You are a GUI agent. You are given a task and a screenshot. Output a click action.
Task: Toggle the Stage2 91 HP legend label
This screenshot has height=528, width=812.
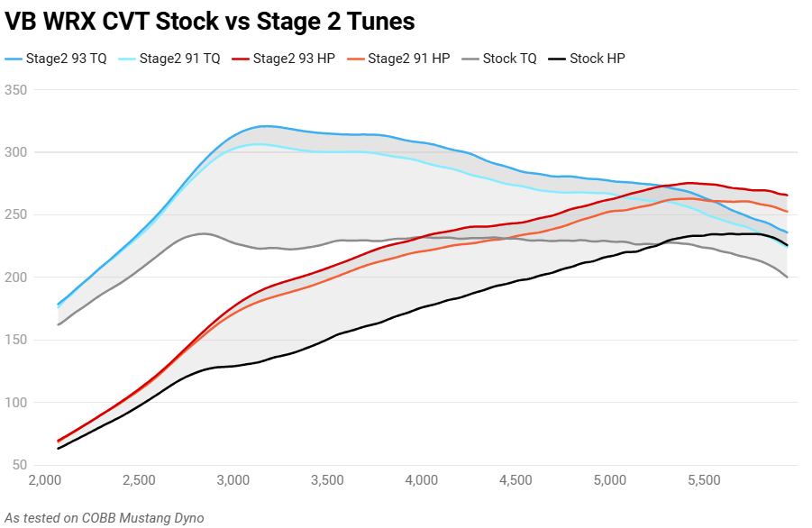[409, 59]
